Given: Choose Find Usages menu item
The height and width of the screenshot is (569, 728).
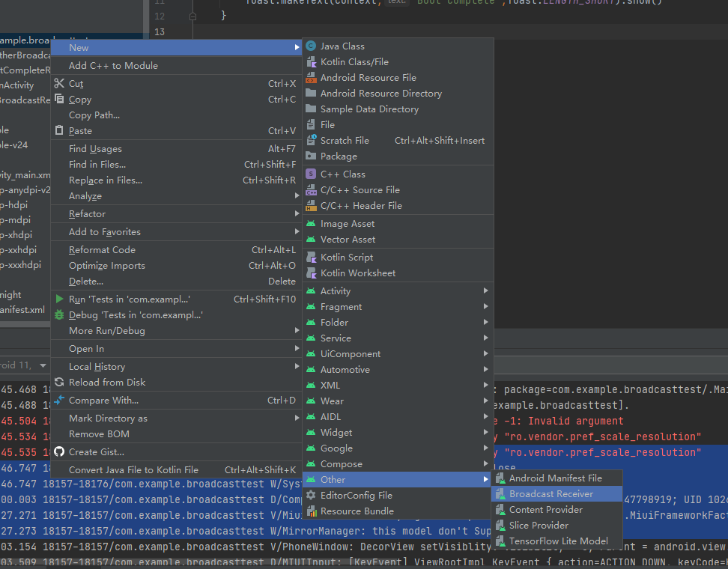Looking at the screenshot, I should pos(176,148).
